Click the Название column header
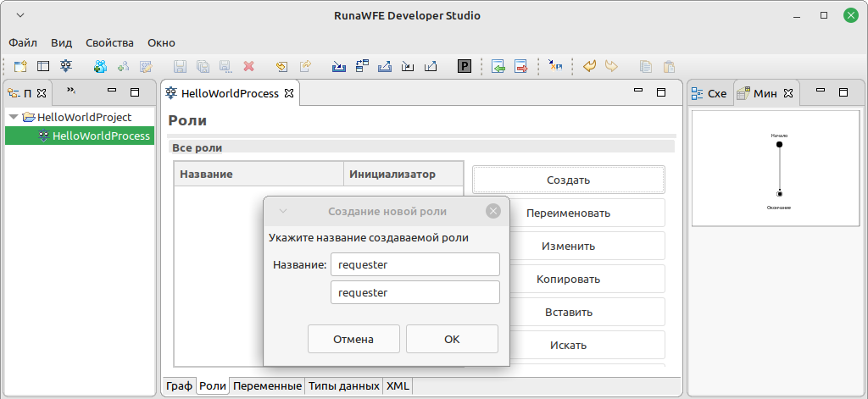This screenshot has width=868, height=399. [x=259, y=175]
